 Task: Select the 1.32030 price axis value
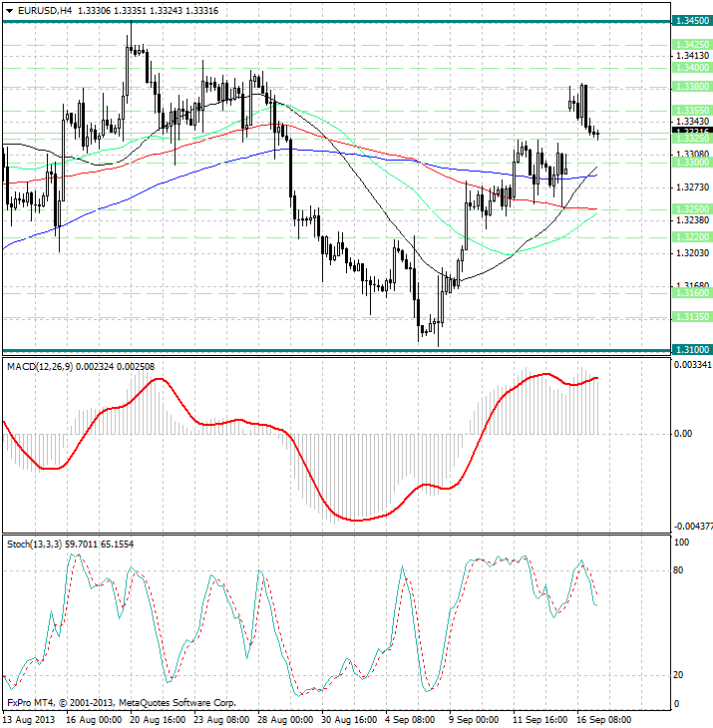tap(693, 253)
